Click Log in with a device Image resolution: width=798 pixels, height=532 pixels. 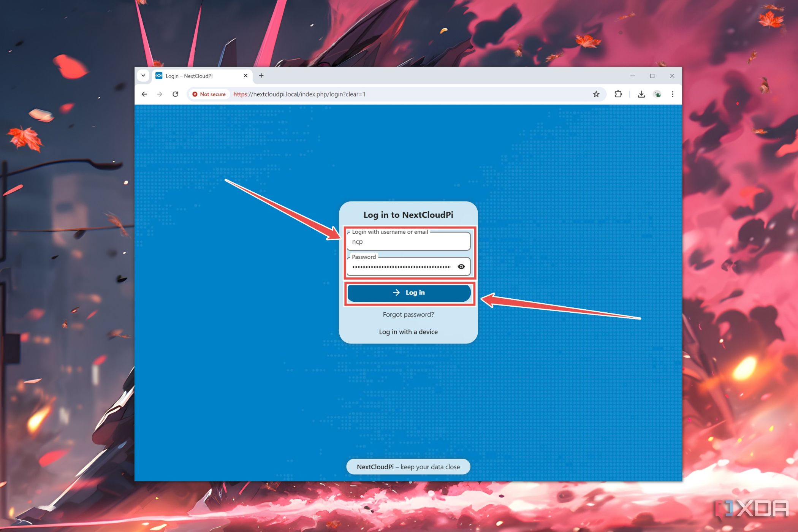[408, 332]
